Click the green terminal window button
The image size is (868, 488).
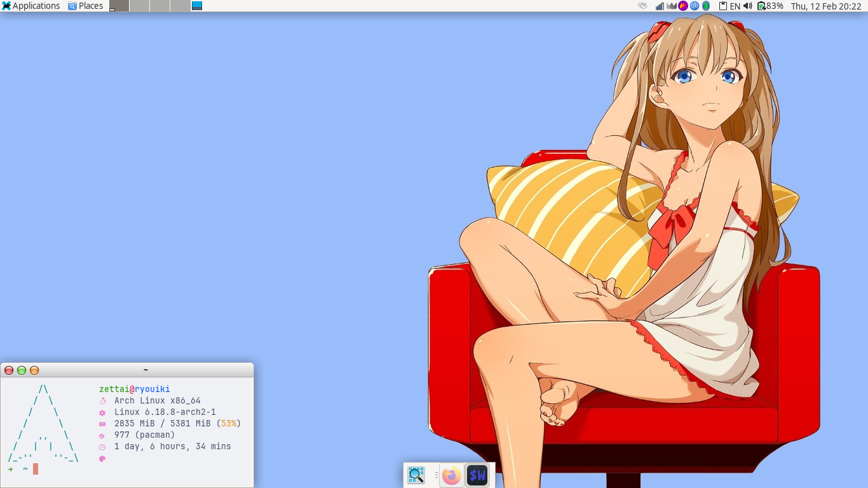22,370
